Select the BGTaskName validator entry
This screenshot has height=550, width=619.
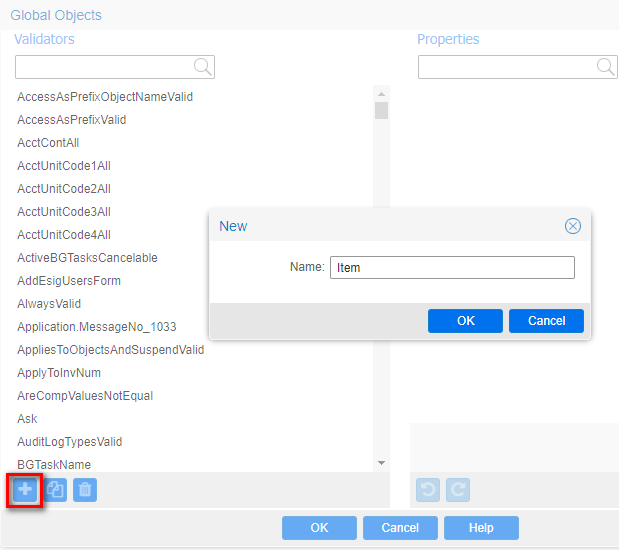(54, 465)
